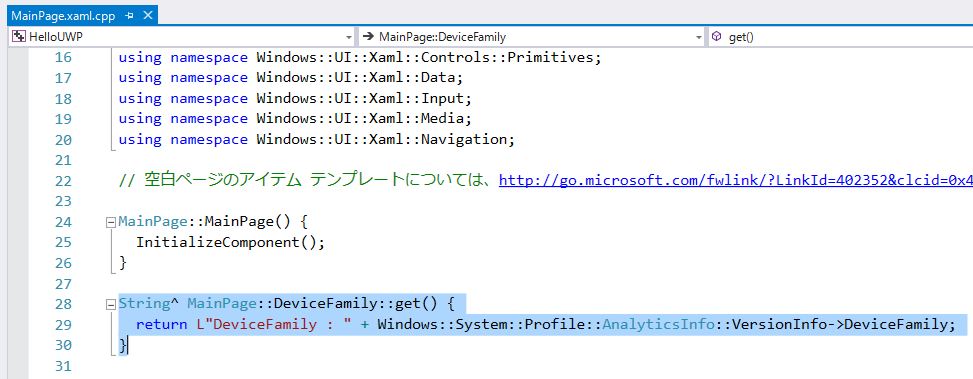
Task: Open the go.microsoft.com fwlink hyperlink
Action: (x=736, y=181)
